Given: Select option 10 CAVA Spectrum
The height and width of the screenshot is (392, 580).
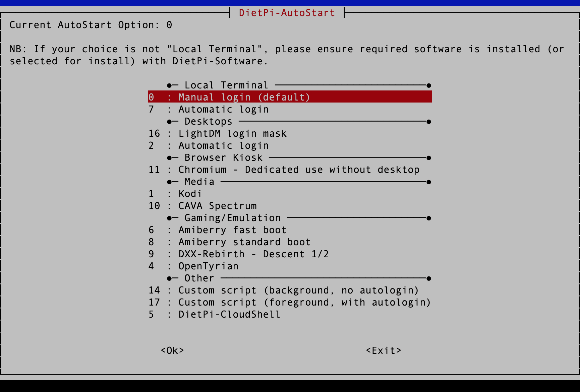Looking at the screenshot, I should (290, 206).
